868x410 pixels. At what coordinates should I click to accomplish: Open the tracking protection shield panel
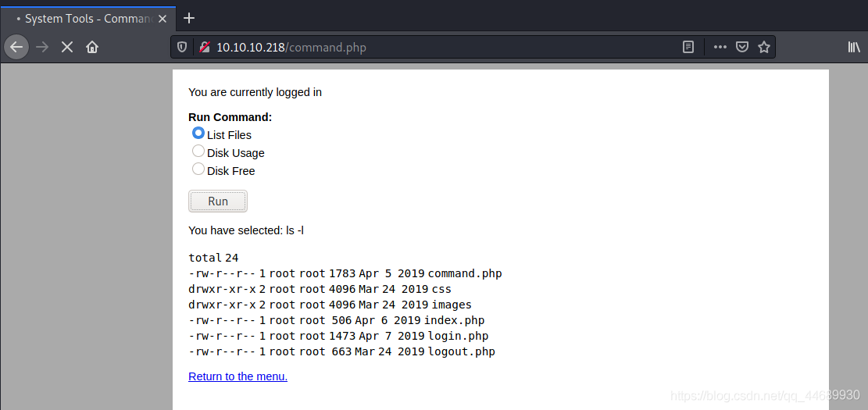[182, 47]
